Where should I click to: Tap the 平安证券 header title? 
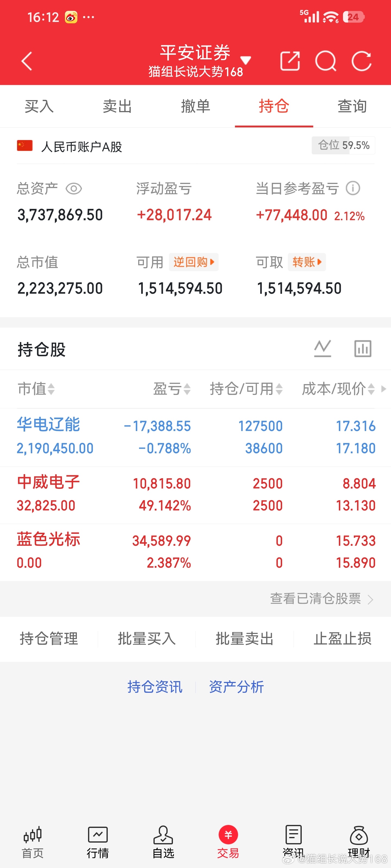click(x=195, y=53)
